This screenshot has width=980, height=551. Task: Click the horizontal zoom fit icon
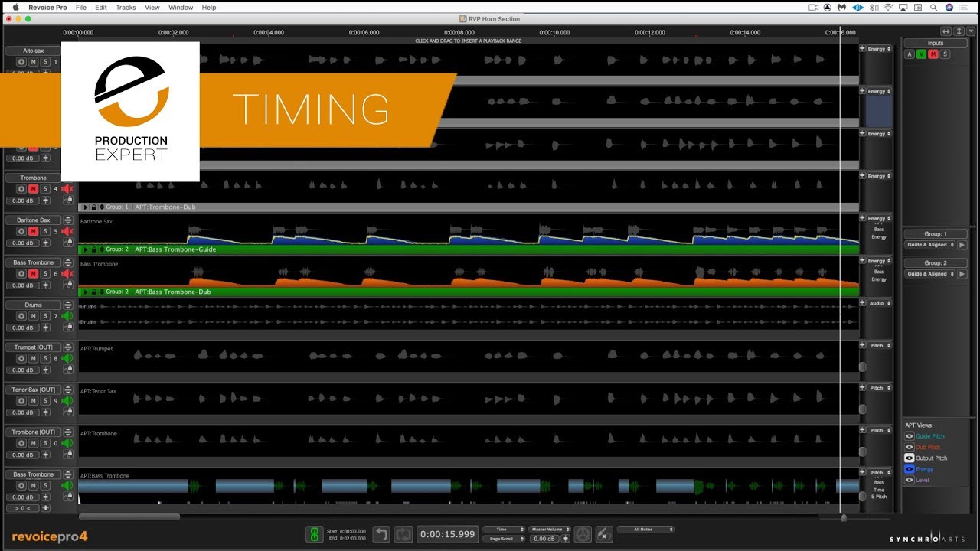pos(946,31)
